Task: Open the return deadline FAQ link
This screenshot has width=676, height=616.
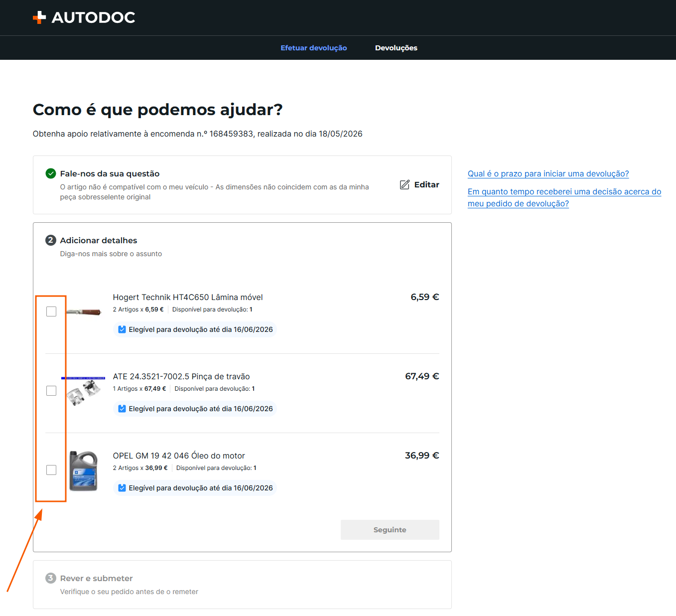Action: (x=548, y=173)
